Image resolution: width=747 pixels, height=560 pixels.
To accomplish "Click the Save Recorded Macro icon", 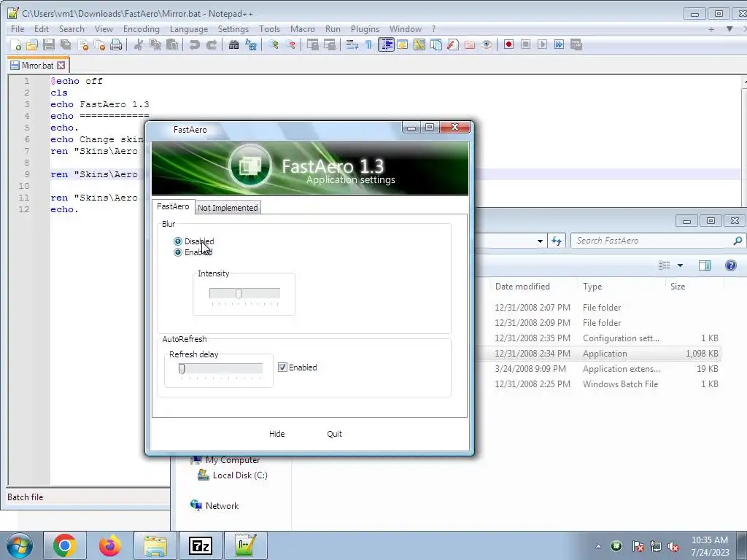I will [x=576, y=44].
